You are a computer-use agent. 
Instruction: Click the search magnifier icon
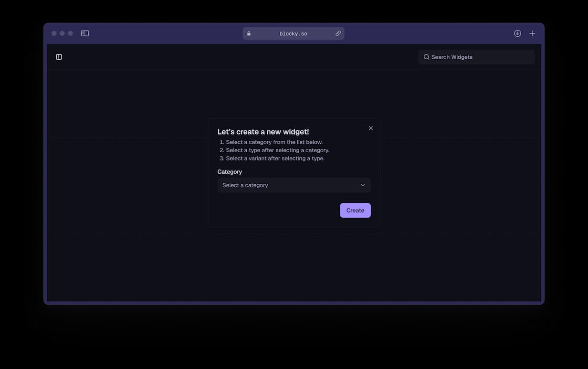click(427, 57)
